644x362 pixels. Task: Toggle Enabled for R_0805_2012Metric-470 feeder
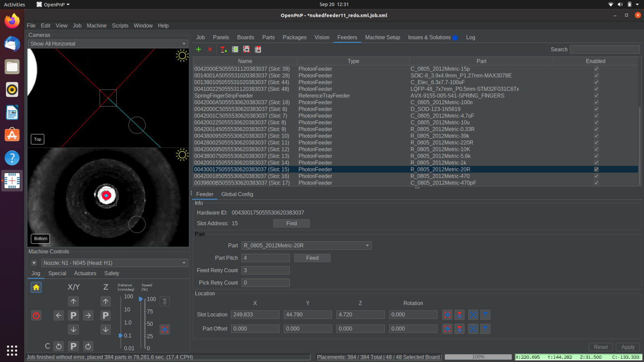tap(596, 176)
